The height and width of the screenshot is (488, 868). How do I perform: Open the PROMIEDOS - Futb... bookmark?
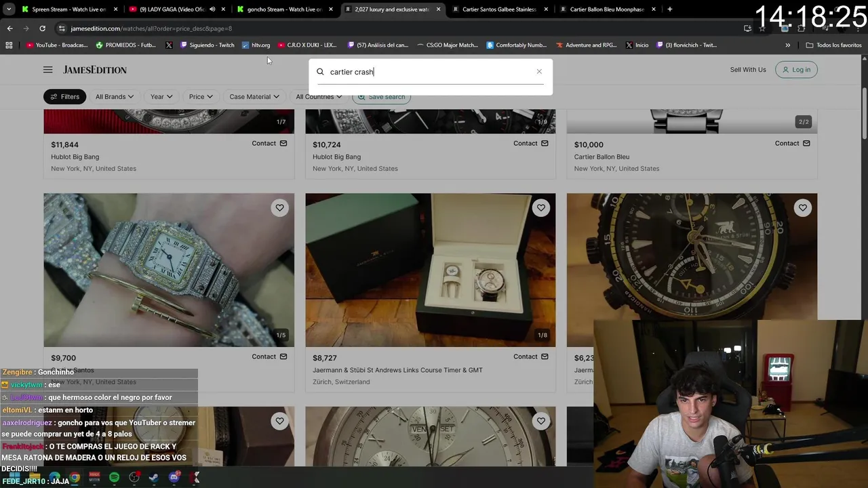(x=126, y=45)
